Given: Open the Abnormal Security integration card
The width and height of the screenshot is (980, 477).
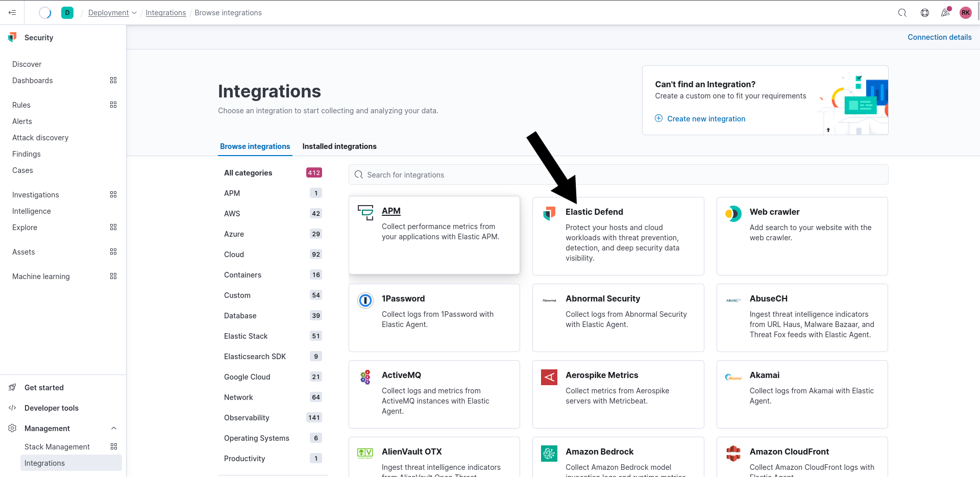Looking at the screenshot, I should (618, 318).
